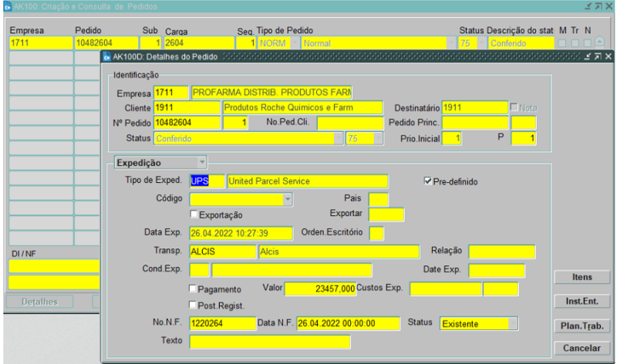This screenshot has height=364, width=617.
Task: Click into the Texto input field
Action: (270, 341)
